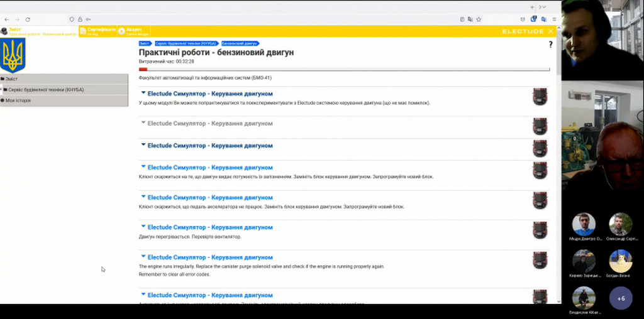Click the Зміст breadcrumb
Viewport: 644px width, 319px height.
coord(145,43)
